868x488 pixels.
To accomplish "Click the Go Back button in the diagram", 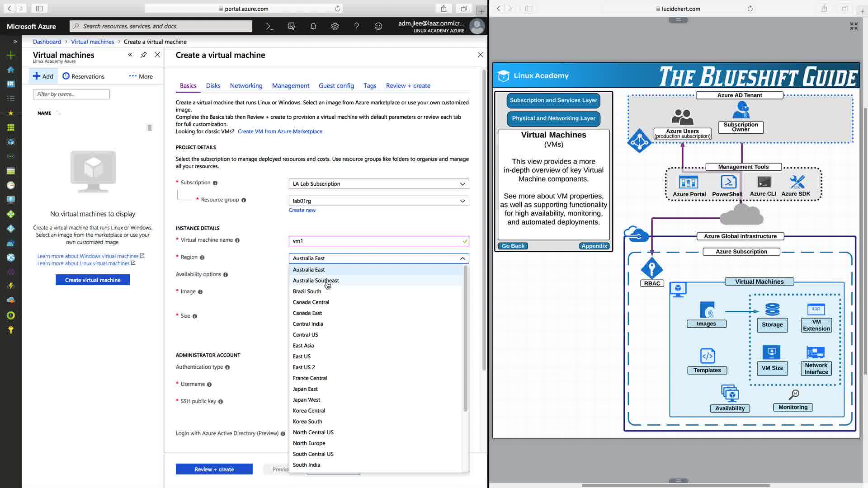I will [513, 246].
